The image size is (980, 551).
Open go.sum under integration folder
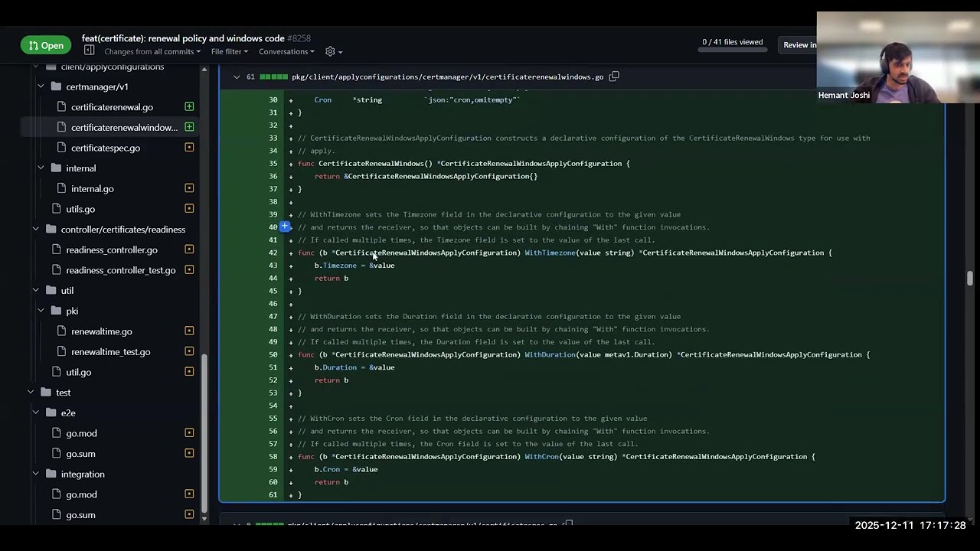(80, 515)
